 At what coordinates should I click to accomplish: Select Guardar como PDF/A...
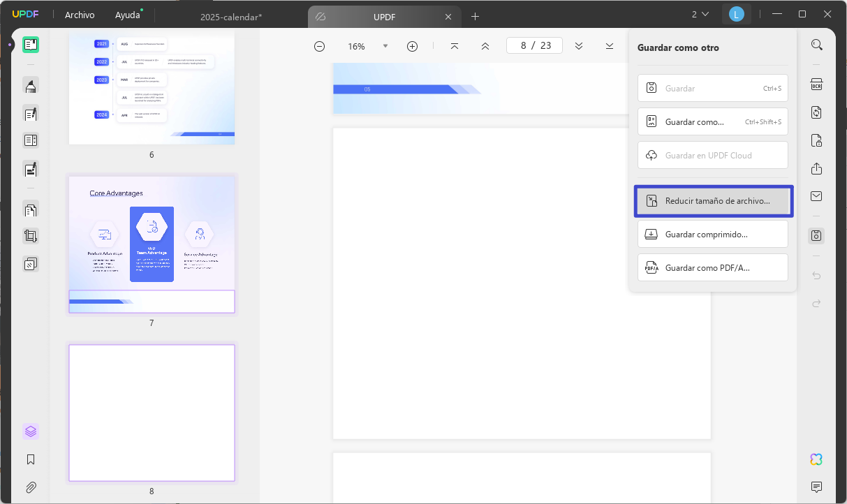point(712,267)
